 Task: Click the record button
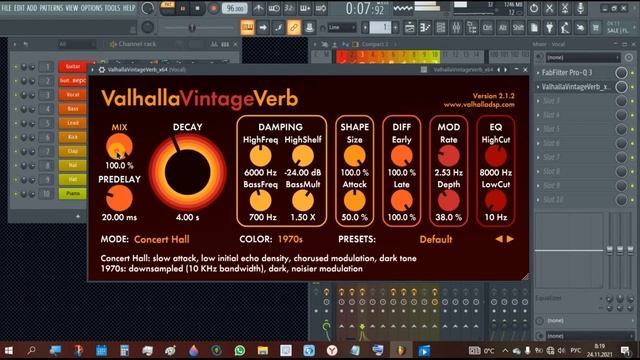(x=213, y=8)
